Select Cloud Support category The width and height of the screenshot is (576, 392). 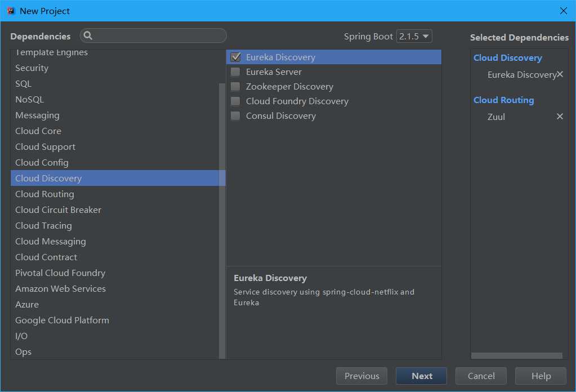[115, 147]
